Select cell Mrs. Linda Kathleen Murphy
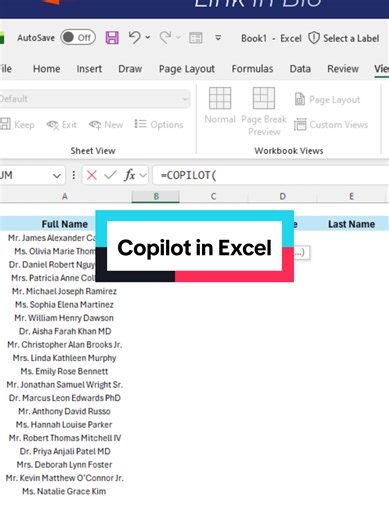This screenshot has width=389, height=520. pyautogui.click(x=65, y=358)
